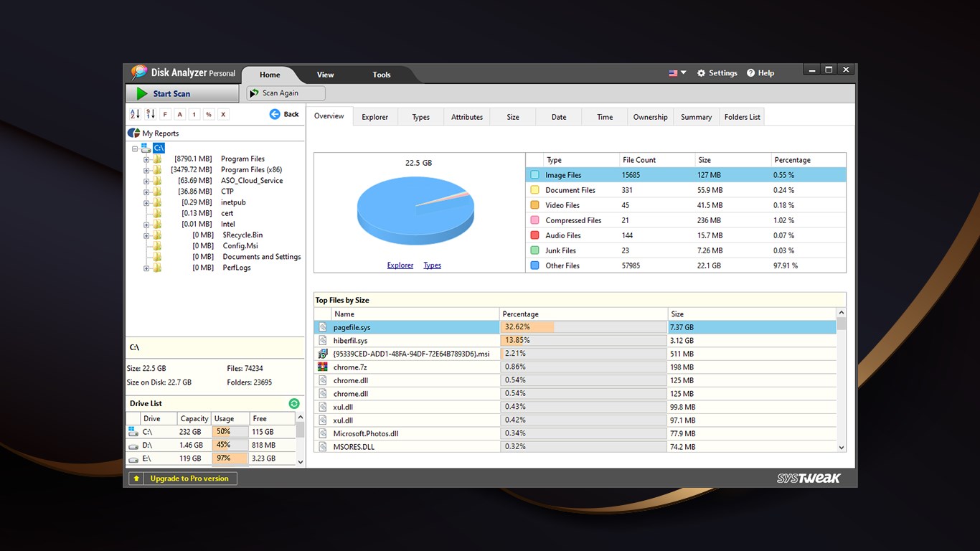The height and width of the screenshot is (551, 980).
Task: Follow the Explorer link under pie chart
Action: pyautogui.click(x=400, y=265)
